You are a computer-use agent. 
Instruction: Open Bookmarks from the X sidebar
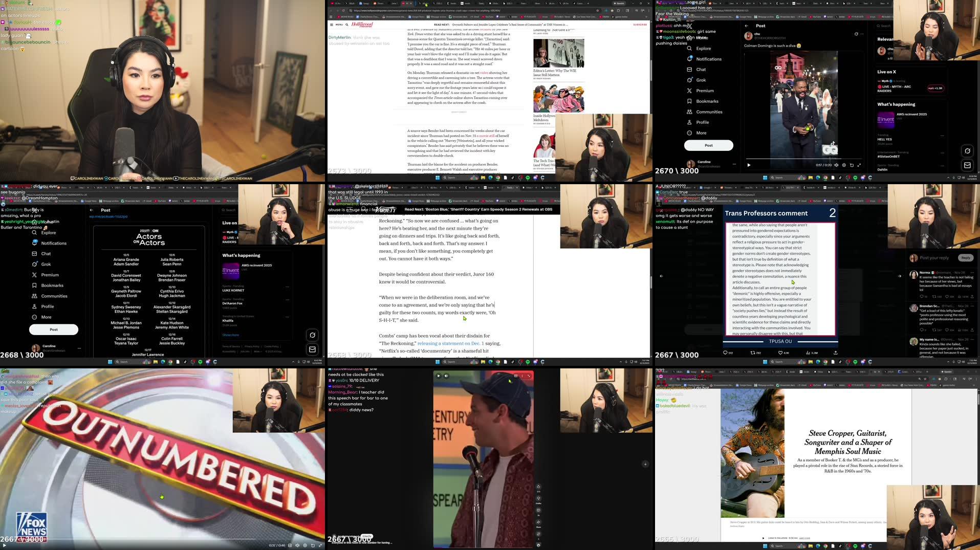pos(707,101)
